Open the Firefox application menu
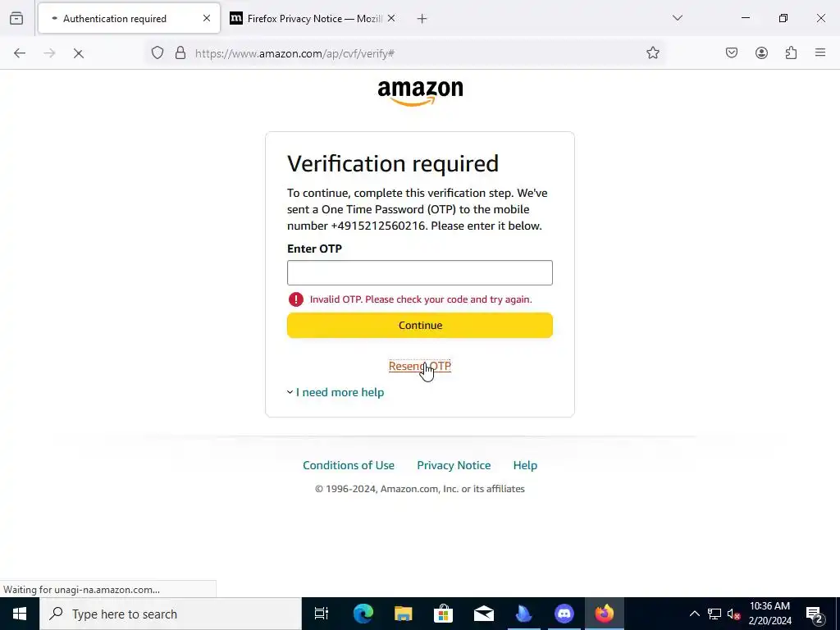840x630 pixels. [820, 52]
